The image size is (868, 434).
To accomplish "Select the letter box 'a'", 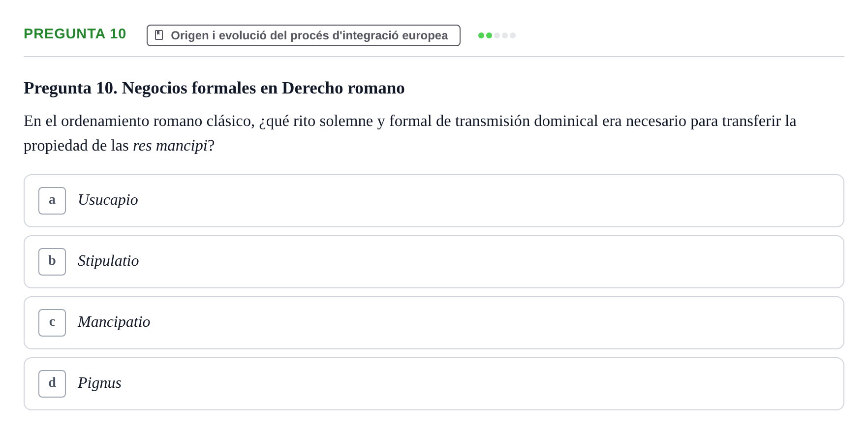I will click(52, 201).
